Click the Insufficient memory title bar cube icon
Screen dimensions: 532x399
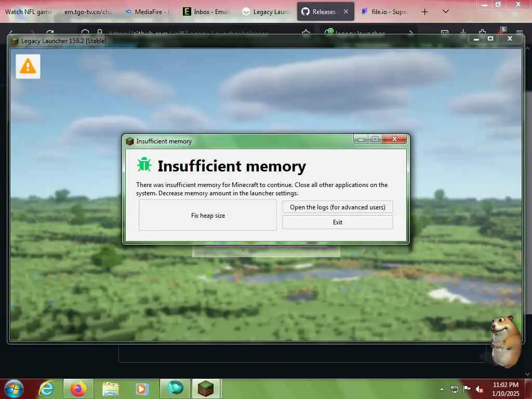(x=129, y=141)
